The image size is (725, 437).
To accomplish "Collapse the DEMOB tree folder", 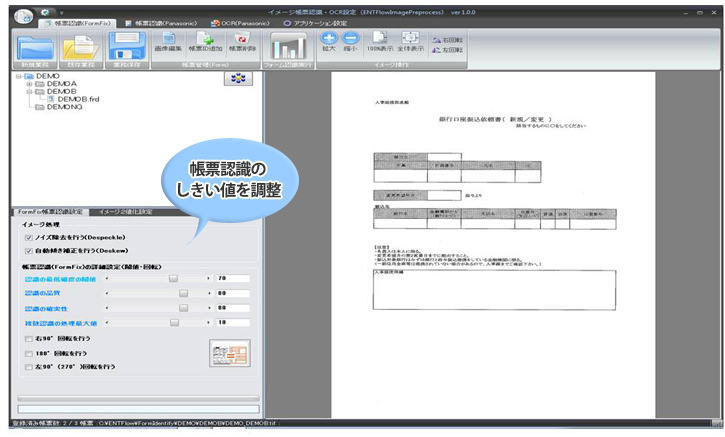I will tap(31, 91).
